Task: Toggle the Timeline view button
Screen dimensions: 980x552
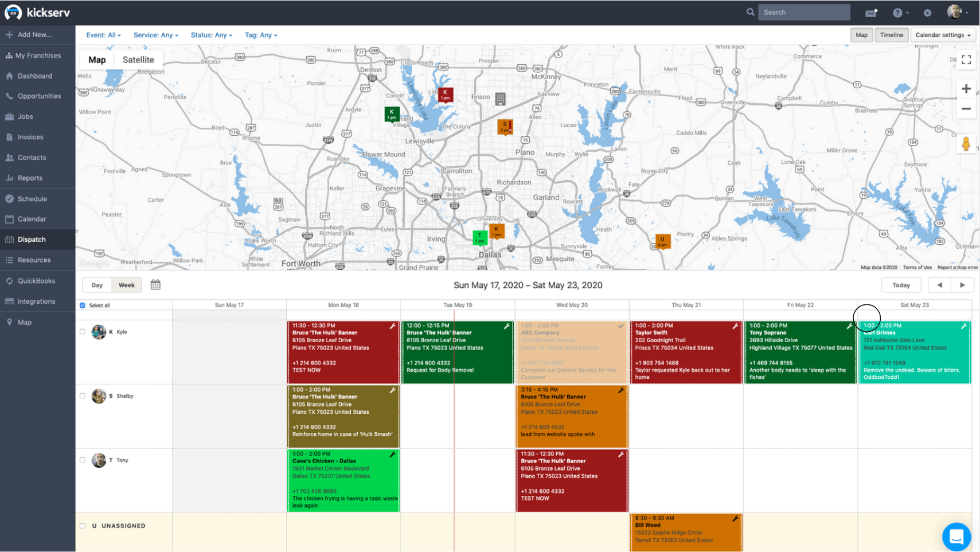Action: click(892, 35)
